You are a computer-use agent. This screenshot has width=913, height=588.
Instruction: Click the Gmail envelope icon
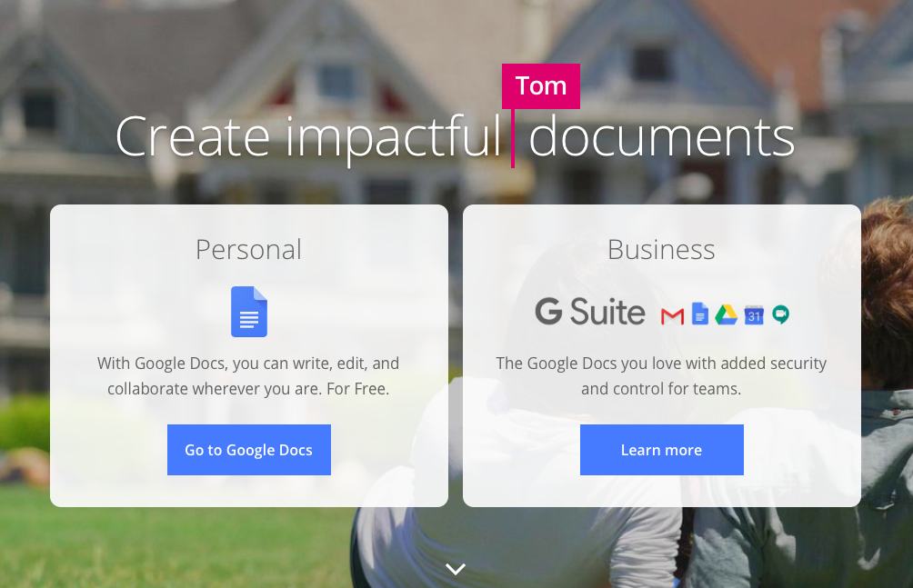point(672,315)
